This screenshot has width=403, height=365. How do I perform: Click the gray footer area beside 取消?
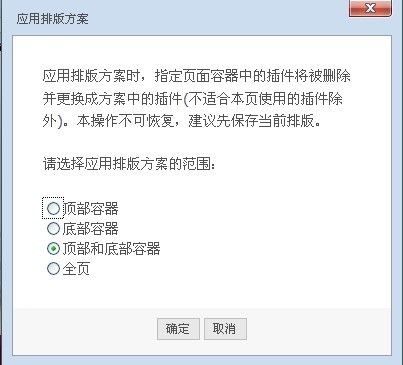(317, 330)
